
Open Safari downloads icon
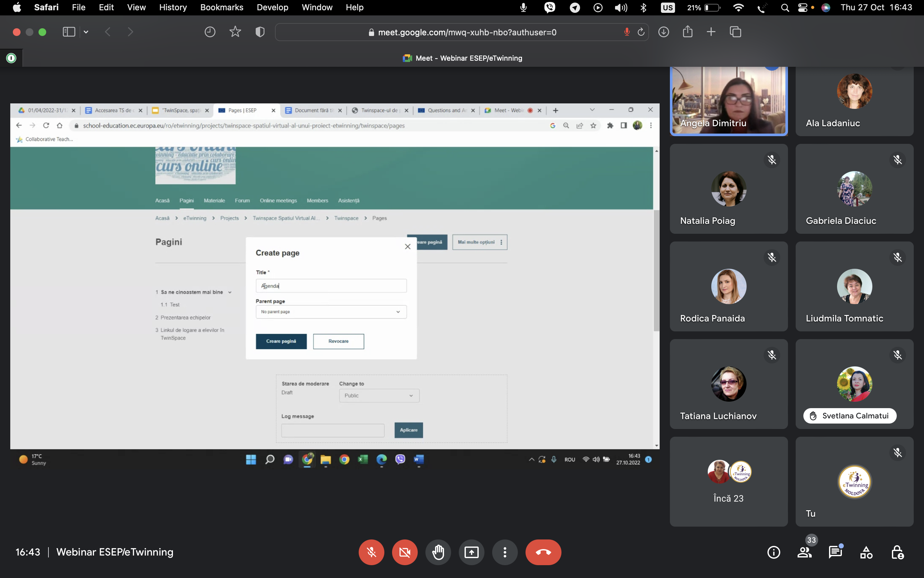pos(663,32)
